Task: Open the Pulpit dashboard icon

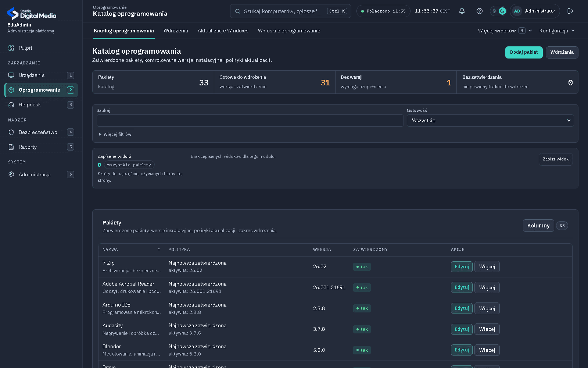Action: tap(11, 48)
